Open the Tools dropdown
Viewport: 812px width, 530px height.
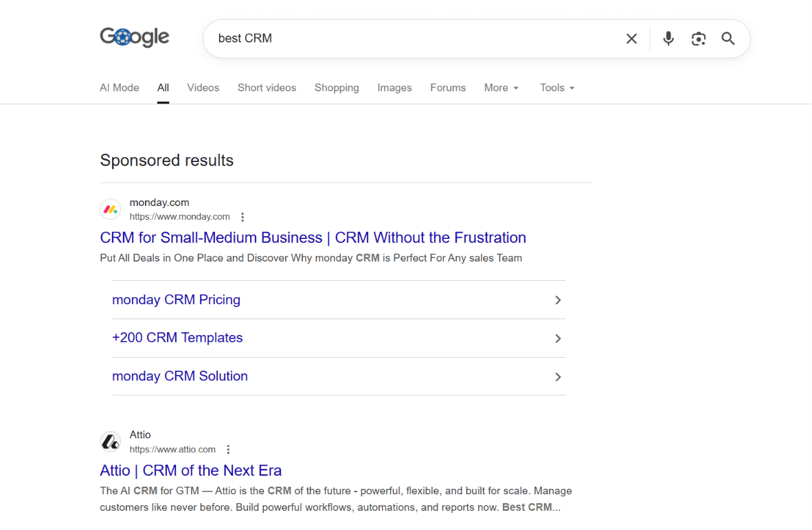pos(557,88)
